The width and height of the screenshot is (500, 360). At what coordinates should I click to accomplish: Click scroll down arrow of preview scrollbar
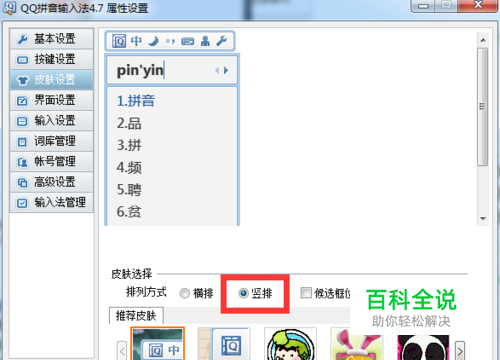[483, 219]
